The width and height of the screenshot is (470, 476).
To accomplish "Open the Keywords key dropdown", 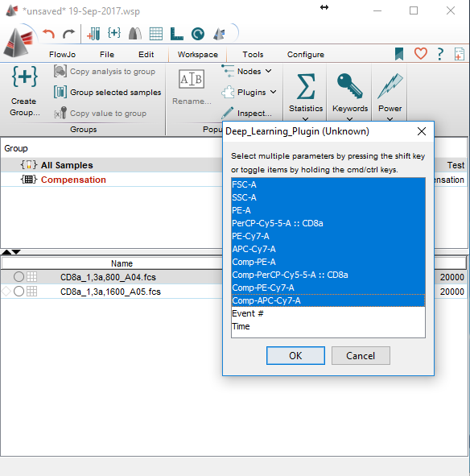I will [350, 97].
